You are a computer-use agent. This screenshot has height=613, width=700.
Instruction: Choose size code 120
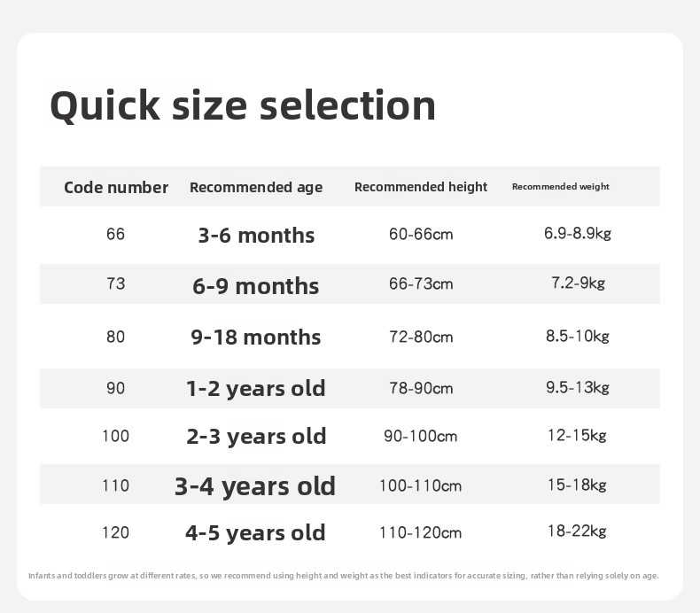tap(115, 532)
